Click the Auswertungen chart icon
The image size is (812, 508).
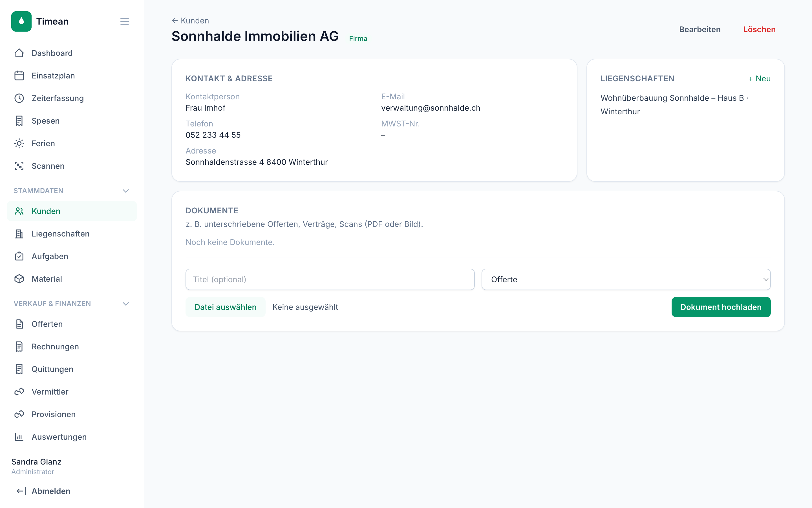tap(19, 437)
